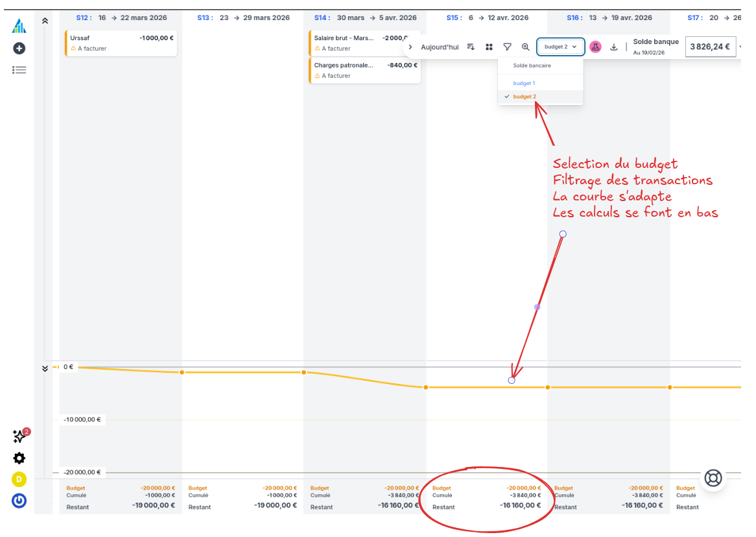
Task: Click the download icon in toolbar
Action: pyautogui.click(x=614, y=47)
